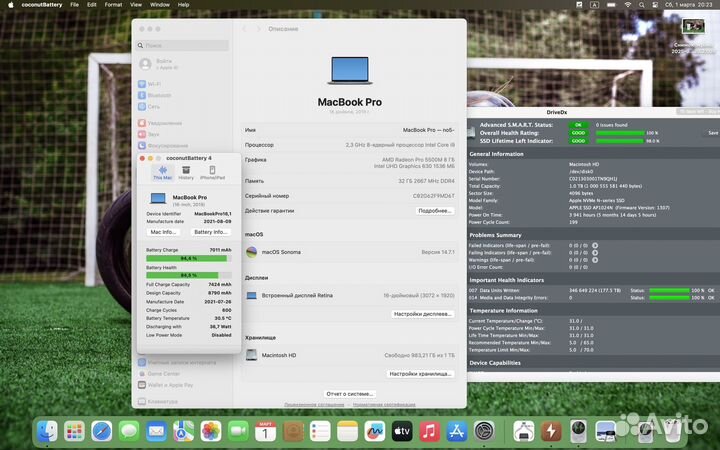Viewport: 720px width, 450px height.
Task: Expand Warnings details arrow in DriveDx
Action: pos(595,260)
